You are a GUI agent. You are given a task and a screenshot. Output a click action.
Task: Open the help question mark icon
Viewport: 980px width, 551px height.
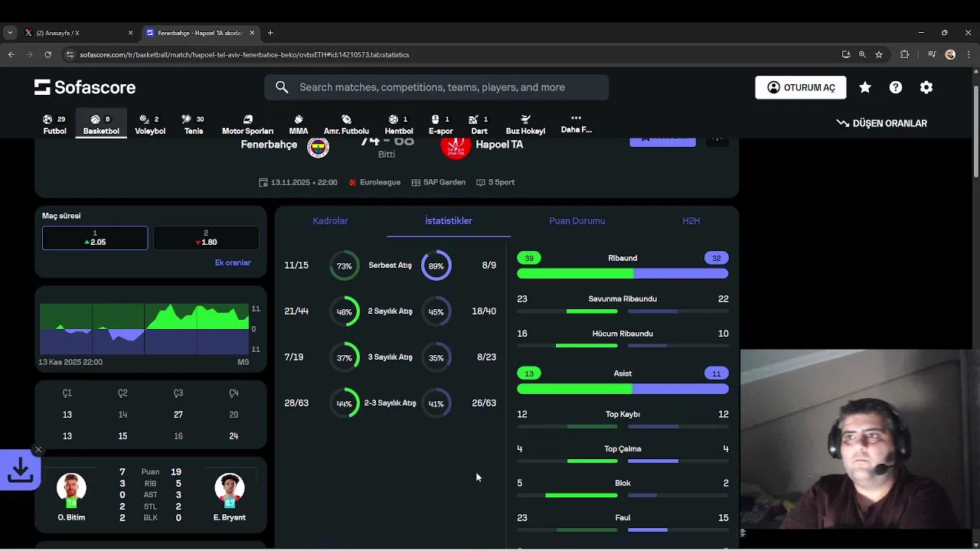coord(896,87)
